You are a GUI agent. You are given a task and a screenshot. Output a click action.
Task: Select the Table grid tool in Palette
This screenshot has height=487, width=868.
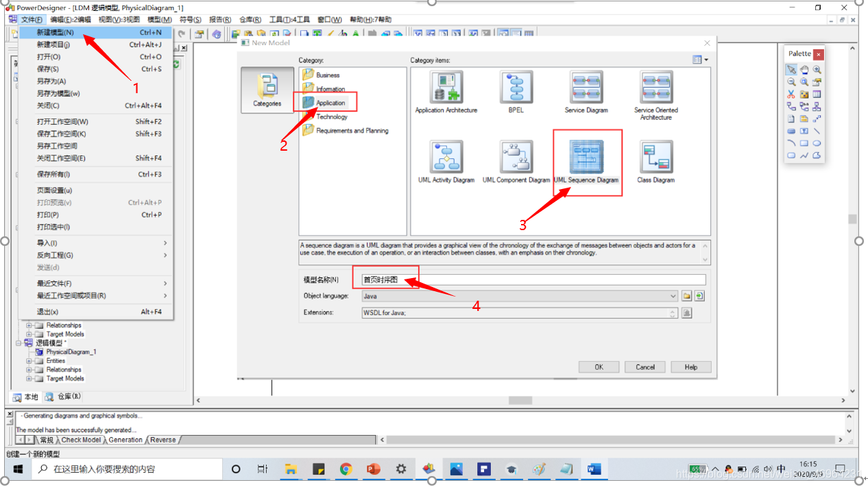pos(817,95)
